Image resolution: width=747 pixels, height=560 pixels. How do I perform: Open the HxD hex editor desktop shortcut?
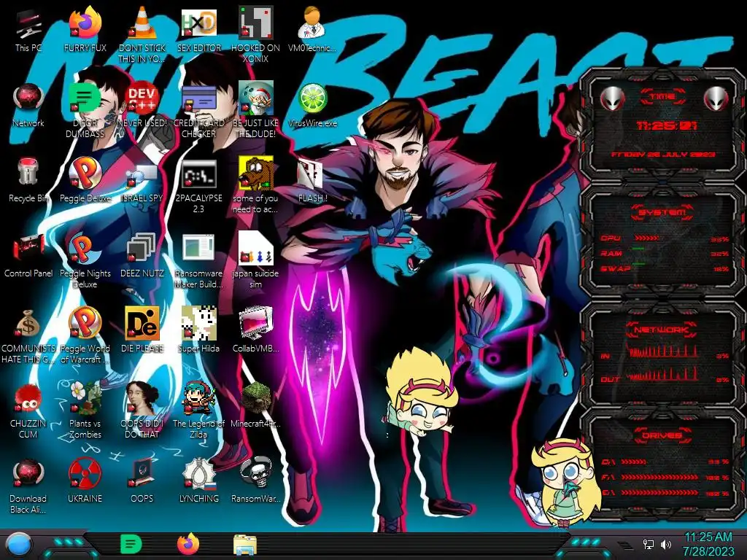pos(198,30)
